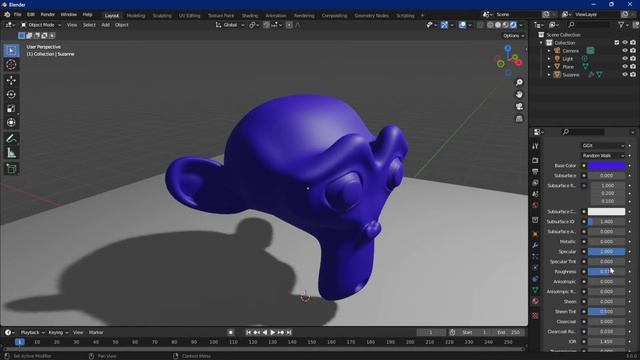Open the Marker menu in timeline
The height and width of the screenshot is (360, 640).
(x=96, y=333)
